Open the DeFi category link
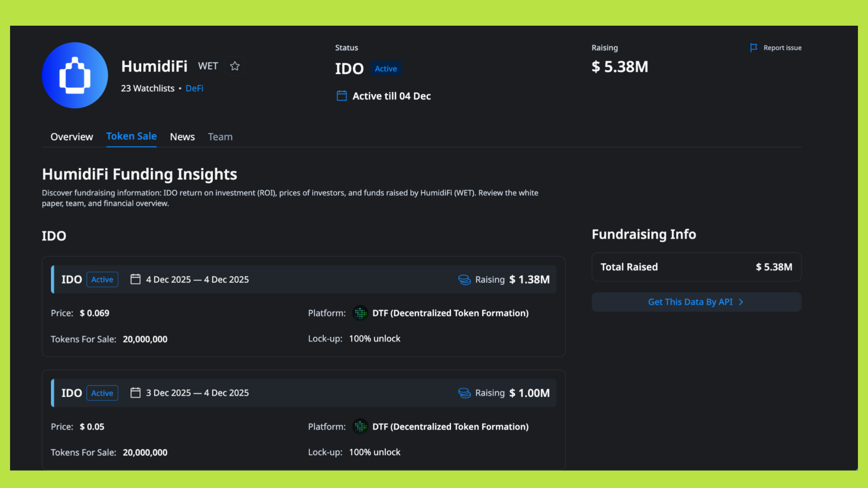 tap(194, 88)
